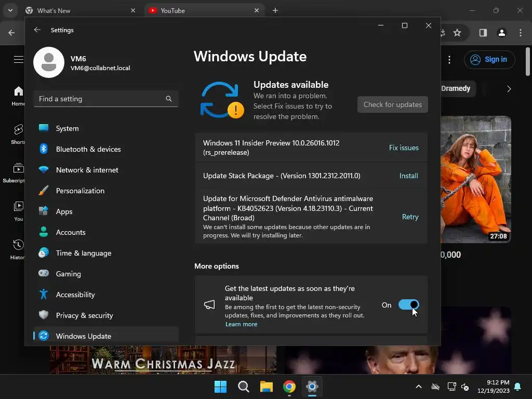Image resolution: width=532 pixels, height=399 pixels.
Task: Open the YouTube hamburger guide menu
Action: [19, 59]
